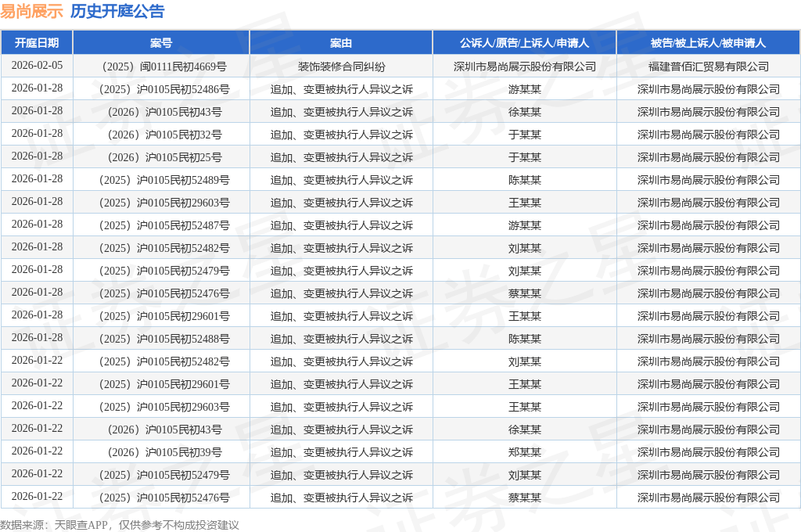801x532 pixels.
Task: Select case 52476号 dated 2026-01-22
Action: [x=161, y=498]
